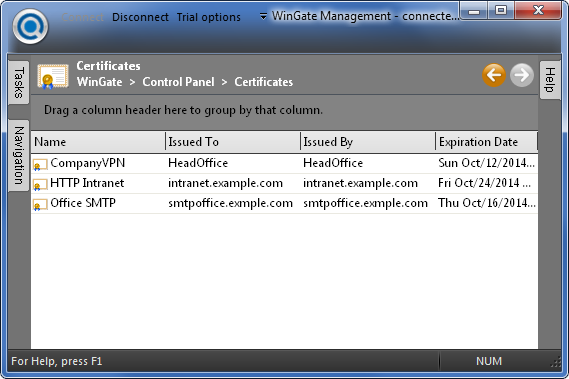The image size is (569, 379).
Task: Go back with the orange arrow
Action: [494, 76]
